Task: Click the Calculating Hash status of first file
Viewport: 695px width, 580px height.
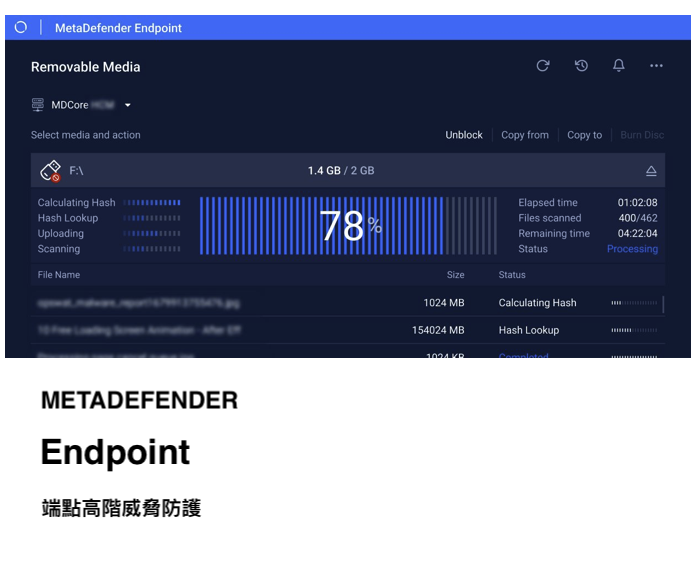Action: pyautogui.click(x=537, y=303)
